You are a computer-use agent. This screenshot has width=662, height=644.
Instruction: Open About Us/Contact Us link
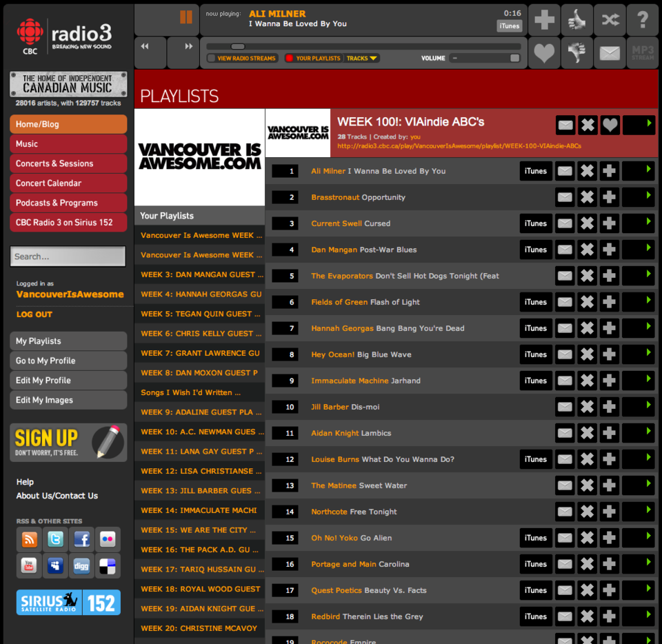pyautogui.click(x=57, y=496)
